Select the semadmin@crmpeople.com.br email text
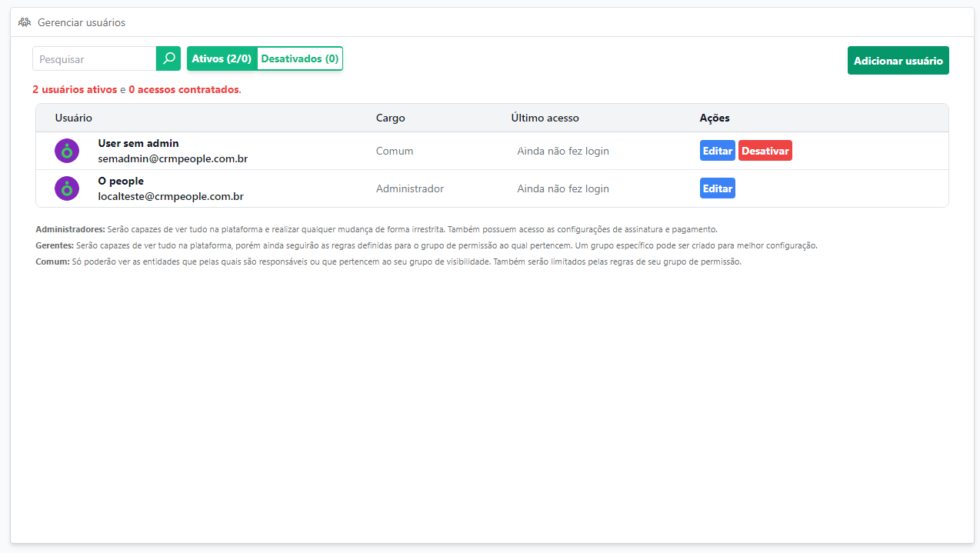This screenshot has width=980, height=553. click(x=172, y=158)
